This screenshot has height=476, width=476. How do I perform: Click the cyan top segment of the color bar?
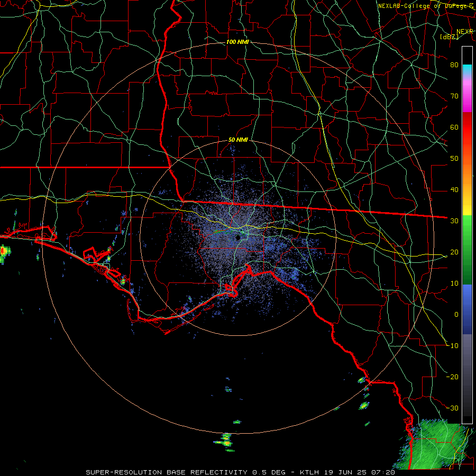[x=467, y=69]
